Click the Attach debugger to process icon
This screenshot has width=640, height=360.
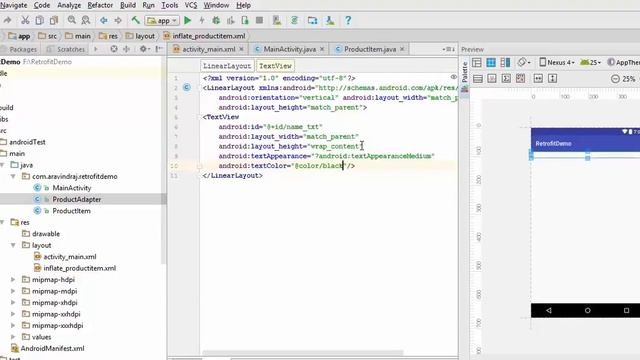[x=245, y=20]
